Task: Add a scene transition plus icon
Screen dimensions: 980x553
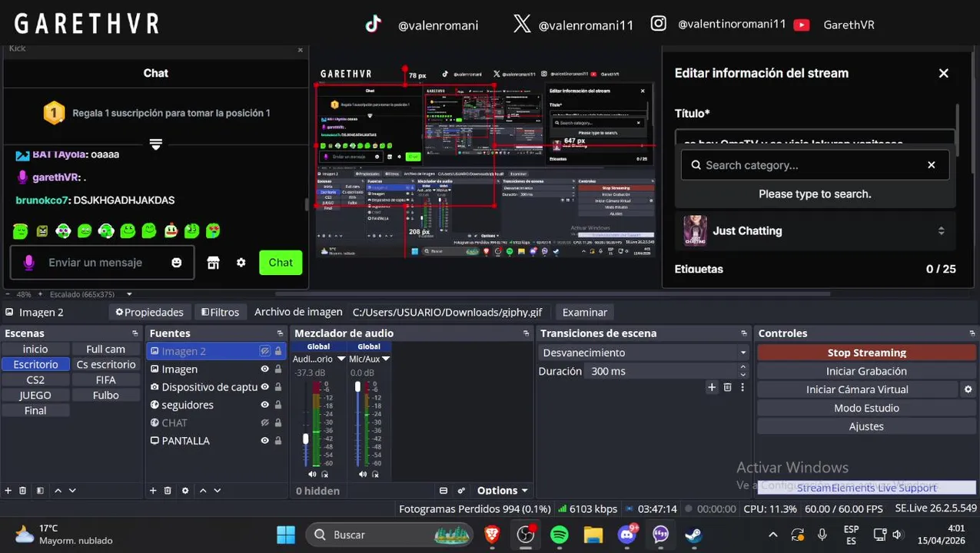Action: pos(712,387)
